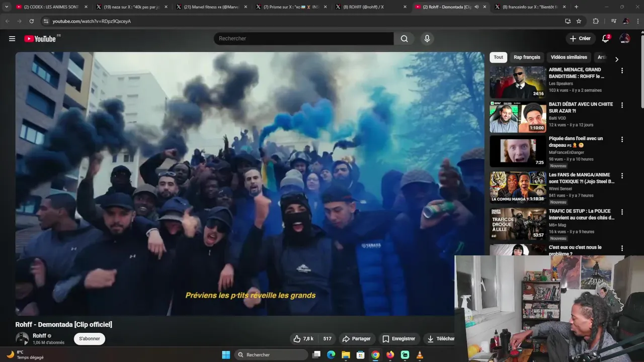Open Task View on the taskbar
The height and width of the screenshot is (362, 644).
pyautogui.click(x=316, y=354)
